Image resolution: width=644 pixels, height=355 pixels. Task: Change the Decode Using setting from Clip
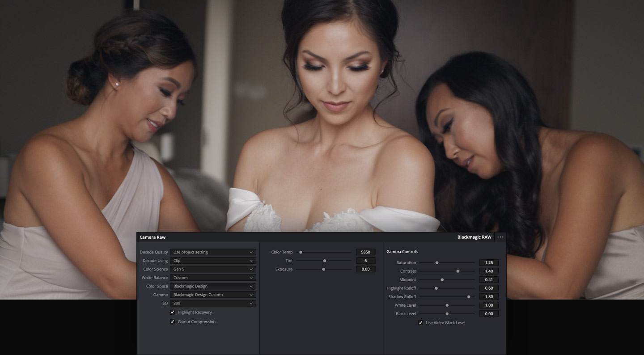pos(213,260)
